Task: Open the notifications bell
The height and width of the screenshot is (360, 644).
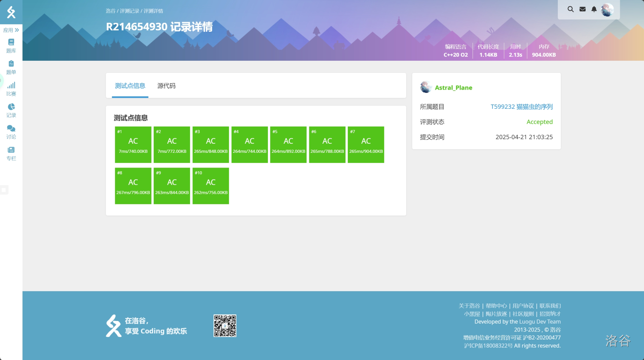Action: (594, 9)
